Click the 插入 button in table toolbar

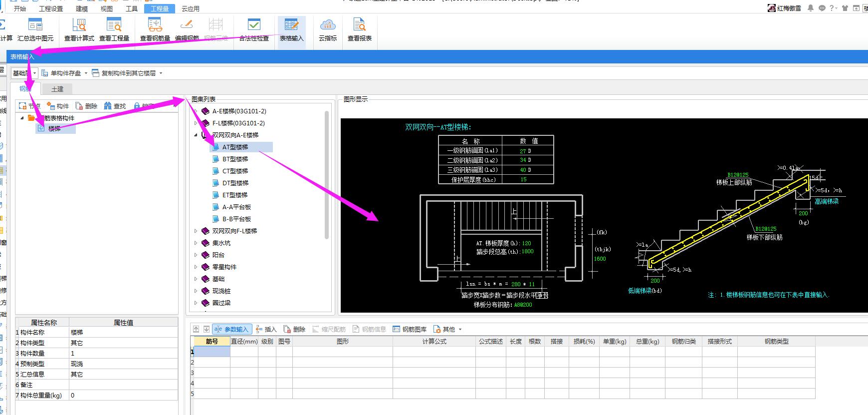point(266,329)
